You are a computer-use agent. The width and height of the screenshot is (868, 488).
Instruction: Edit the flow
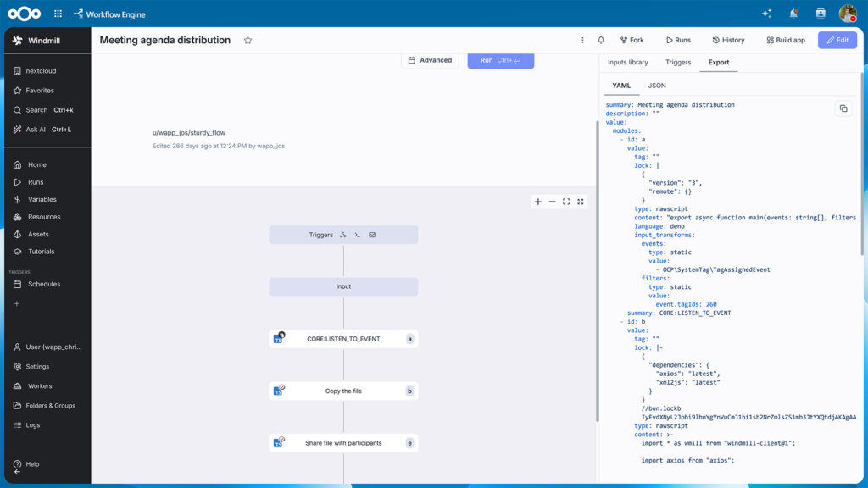[837, 40]
